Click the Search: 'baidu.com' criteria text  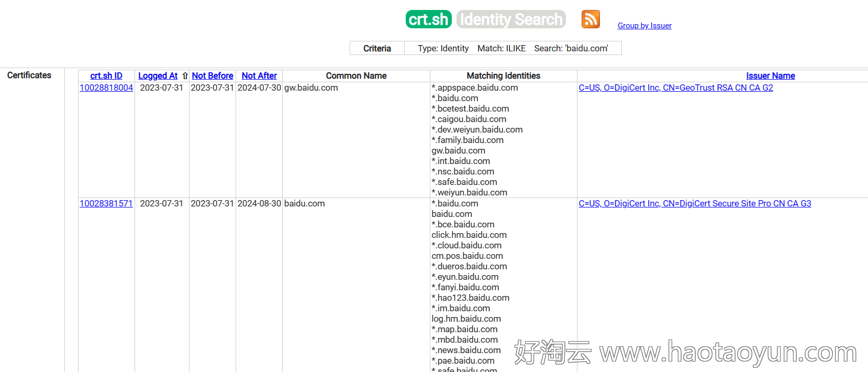tap(571, 48)
